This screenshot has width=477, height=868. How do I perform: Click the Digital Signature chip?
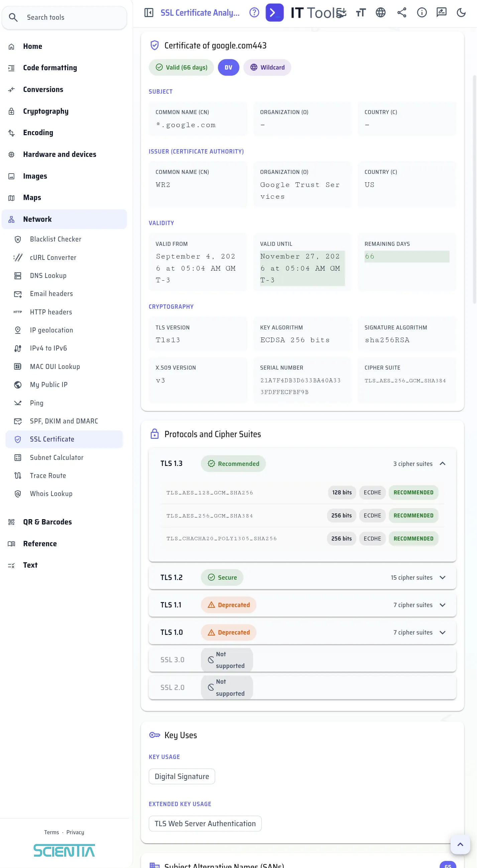click(x=182, y=777)
